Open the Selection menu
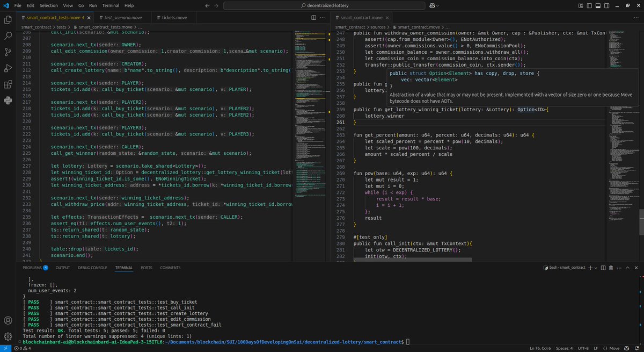The width and height of the screenshot is (644, 352). [48, 5]
